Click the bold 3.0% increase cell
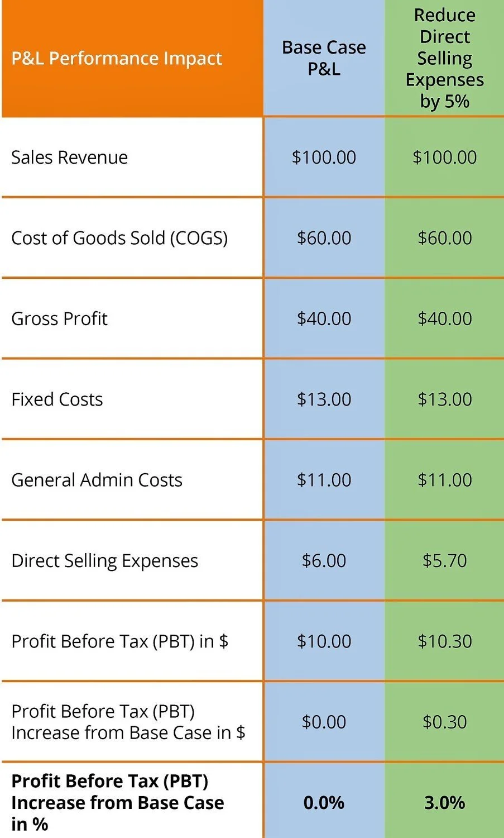This screenshot has width=504, height=838. (x=444, y=803)
